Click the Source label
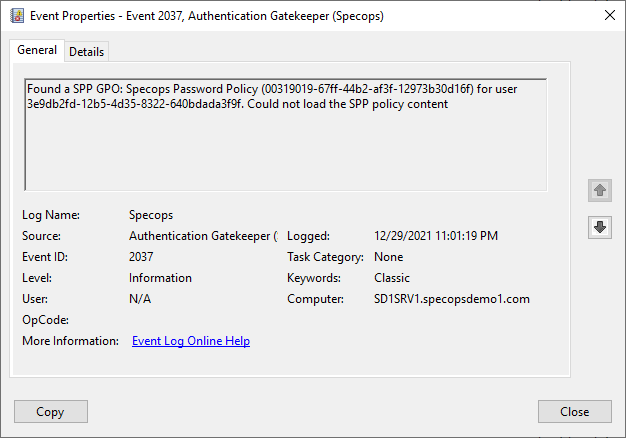 tap(41, 236)
